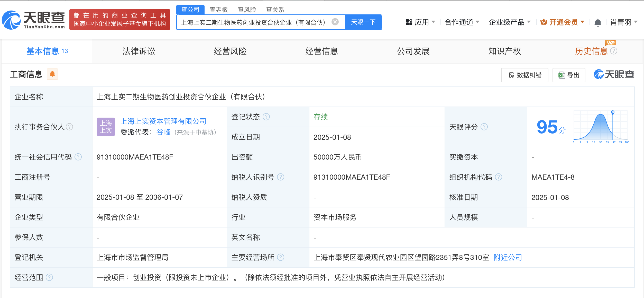The image size is (644, 298).
Task: Click the 成立日期 value 2025-01-08
Action: coord(332,137)
